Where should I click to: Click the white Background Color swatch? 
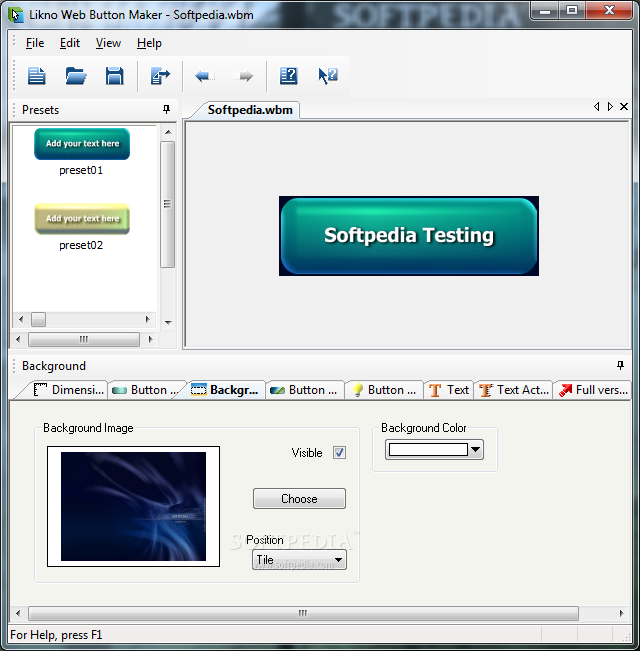coord(428,450)
